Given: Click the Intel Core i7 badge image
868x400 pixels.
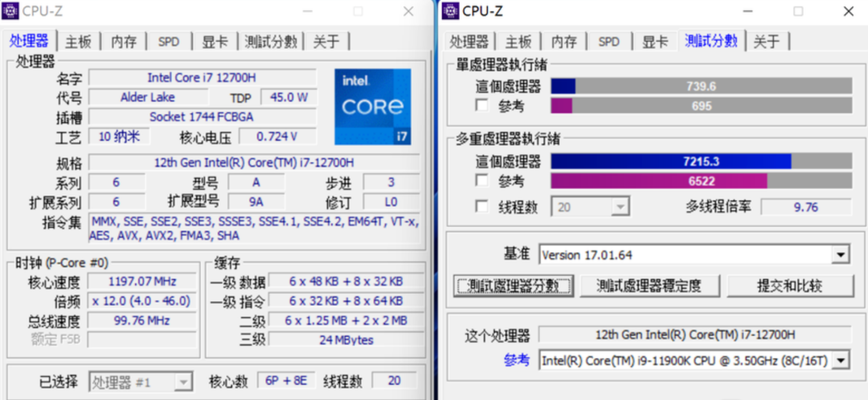Looking at the screenshot, I should pos(373,107).
